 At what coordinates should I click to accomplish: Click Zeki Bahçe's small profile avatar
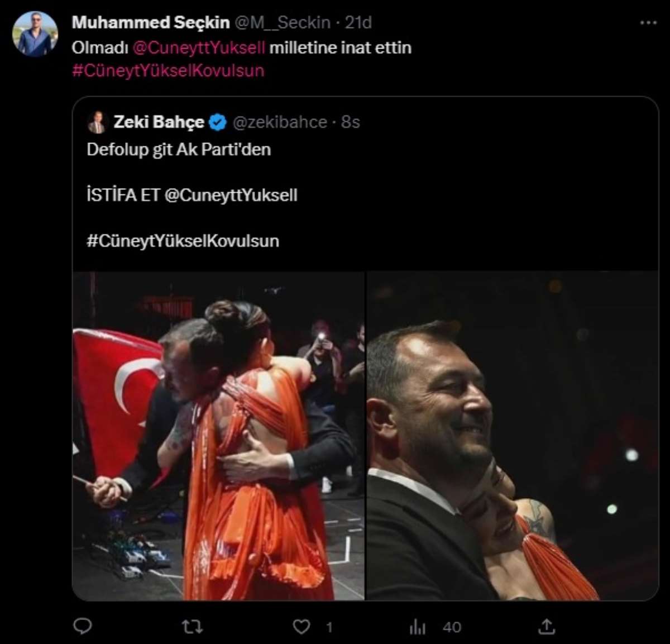[x=97, y=122]
